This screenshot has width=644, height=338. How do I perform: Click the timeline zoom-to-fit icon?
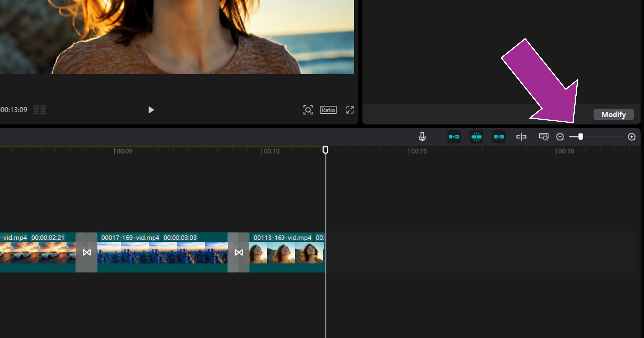pyautogui.click(x=544, y=137)
